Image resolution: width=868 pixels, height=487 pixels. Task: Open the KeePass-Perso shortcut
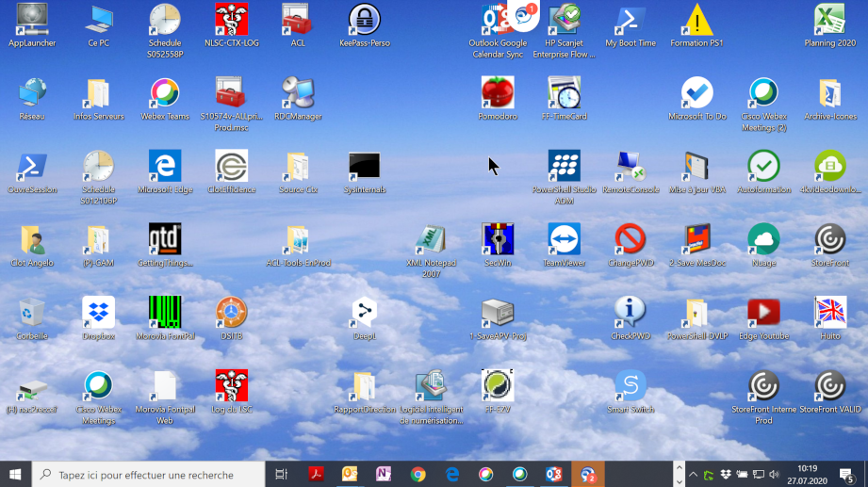[x=364, y=25]
